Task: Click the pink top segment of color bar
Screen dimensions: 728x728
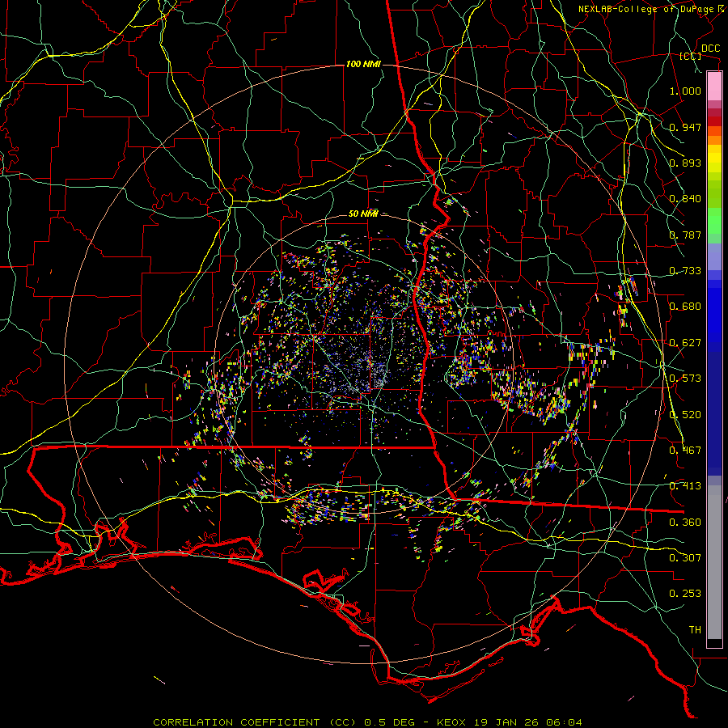Action: [x=714, y=87]
